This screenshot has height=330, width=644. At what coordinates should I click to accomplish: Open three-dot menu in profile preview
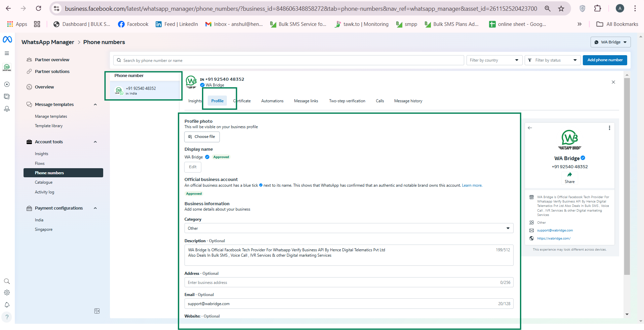tap(609, 128)
